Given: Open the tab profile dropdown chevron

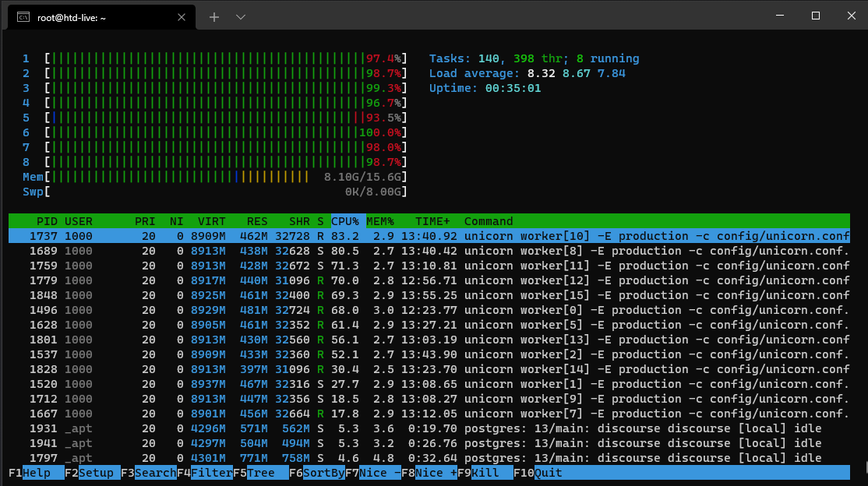Looking at the screenshot, I should [x=240, y=17].
